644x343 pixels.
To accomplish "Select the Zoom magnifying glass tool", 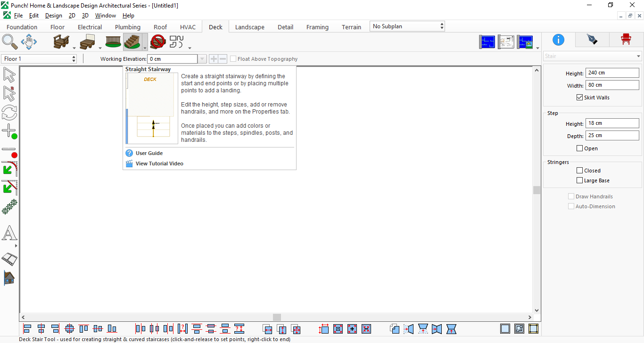I will (10, 42).
